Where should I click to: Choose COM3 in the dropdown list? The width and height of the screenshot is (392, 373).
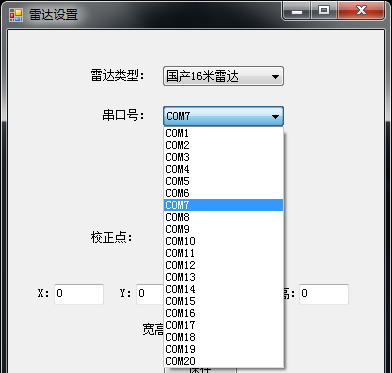click(x=223, y=157)
